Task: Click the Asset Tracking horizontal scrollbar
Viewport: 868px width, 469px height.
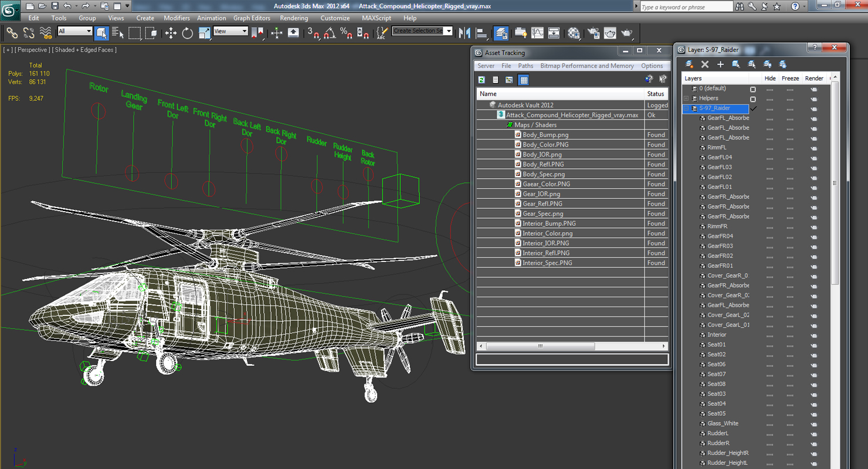Action: coord(540,346)
